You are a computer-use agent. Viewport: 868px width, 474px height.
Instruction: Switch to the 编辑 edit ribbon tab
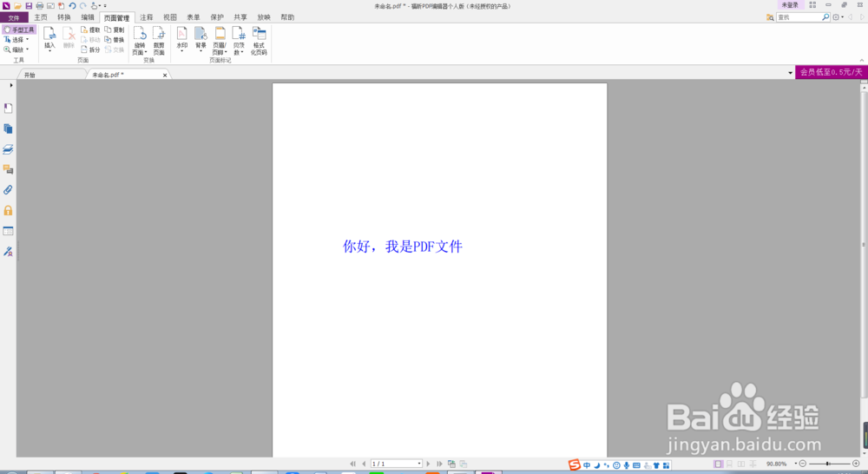(88, 17)
